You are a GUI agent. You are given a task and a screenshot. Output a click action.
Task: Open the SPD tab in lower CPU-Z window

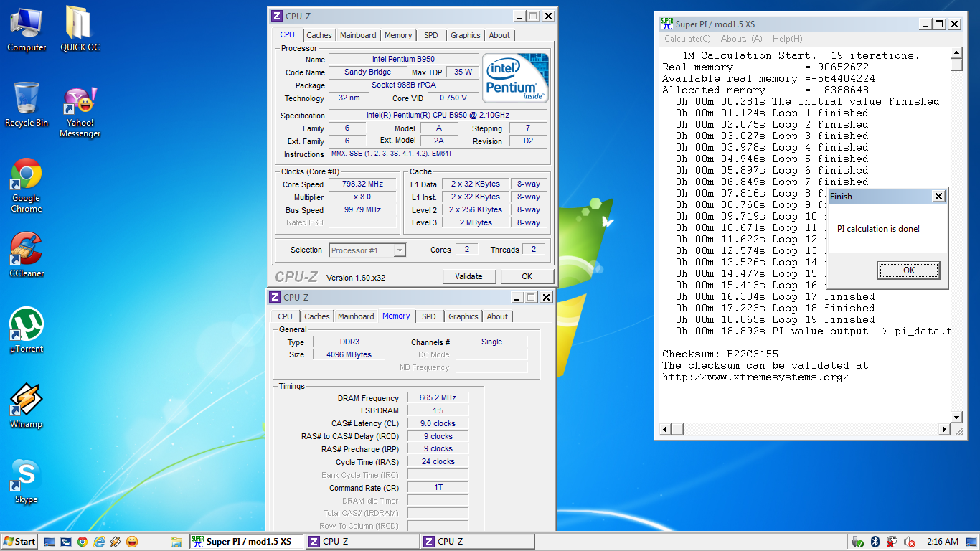tap(429, 316)
